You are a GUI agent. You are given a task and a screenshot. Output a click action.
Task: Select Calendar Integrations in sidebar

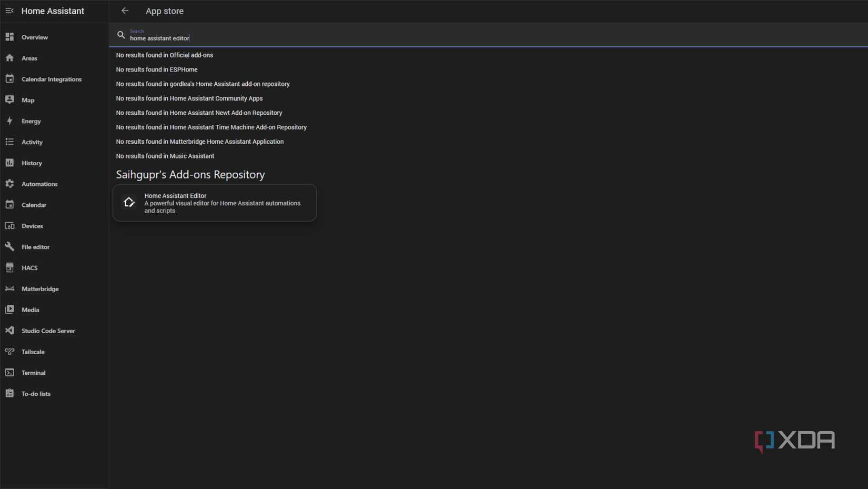pos(54,79)
